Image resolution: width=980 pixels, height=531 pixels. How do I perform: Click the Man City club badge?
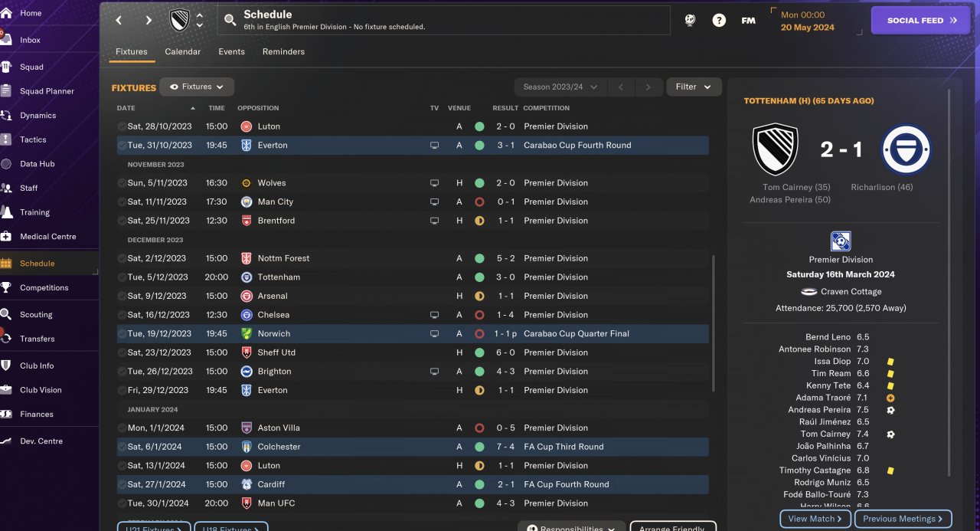(x=246, y=202)
